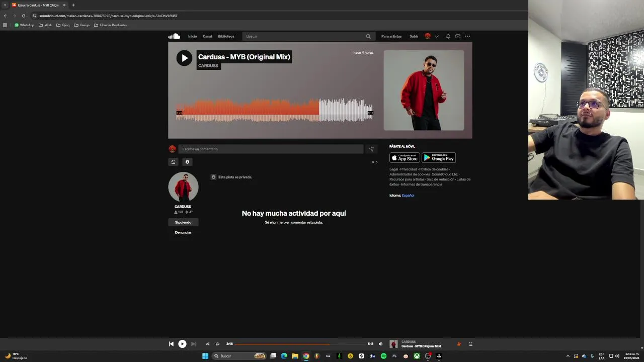Open CARDUSS artist link under title

(x=208, y=66)
